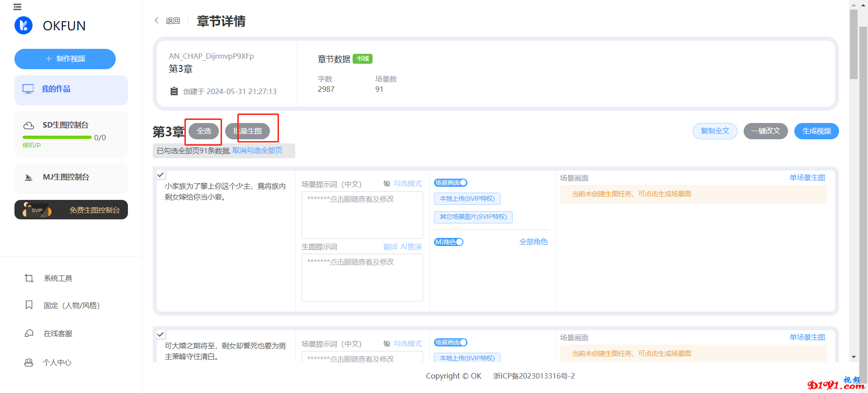Click the SD生图 green progress bar
Viewport: 868px width, 393px height.
[x=57, y=137]
